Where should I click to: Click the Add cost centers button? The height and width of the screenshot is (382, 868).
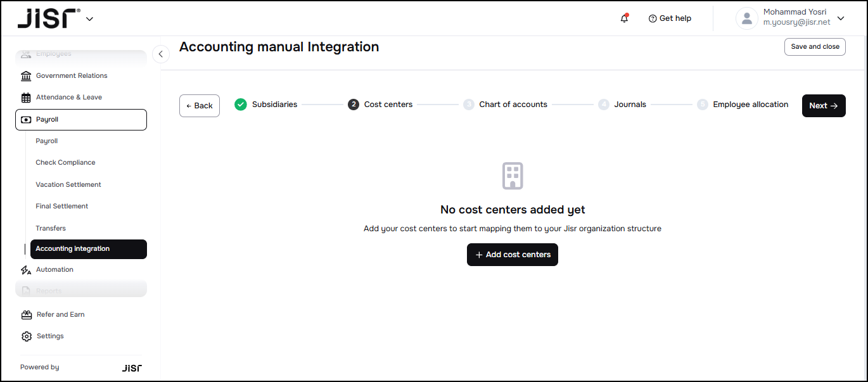(512, 255)
